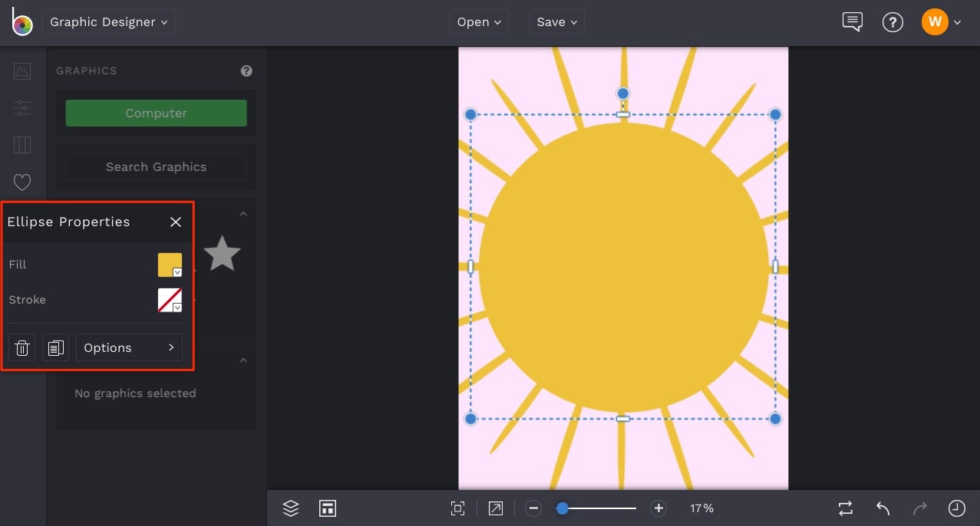Delete the ellipse with the trash icon

click(x=21, y=347)
